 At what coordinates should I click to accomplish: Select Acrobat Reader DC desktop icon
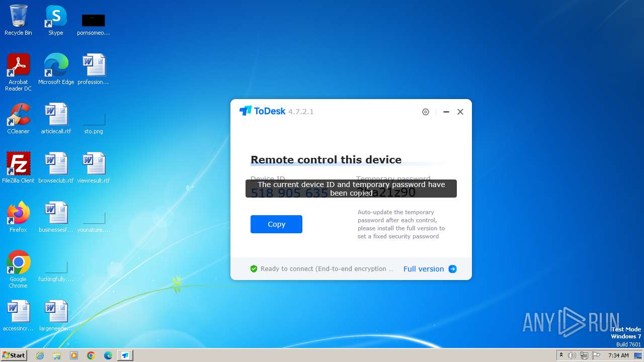click(x=18, y=72)
